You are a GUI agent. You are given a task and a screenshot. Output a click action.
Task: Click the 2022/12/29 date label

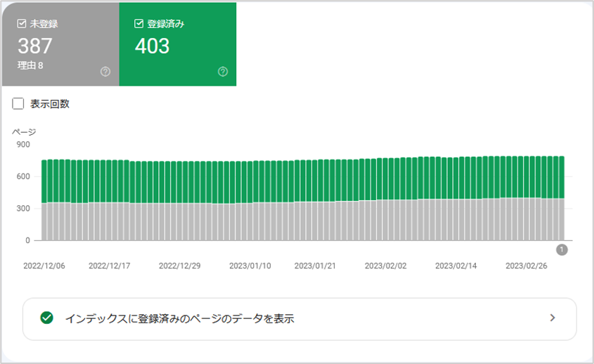(x=179, y=266)
